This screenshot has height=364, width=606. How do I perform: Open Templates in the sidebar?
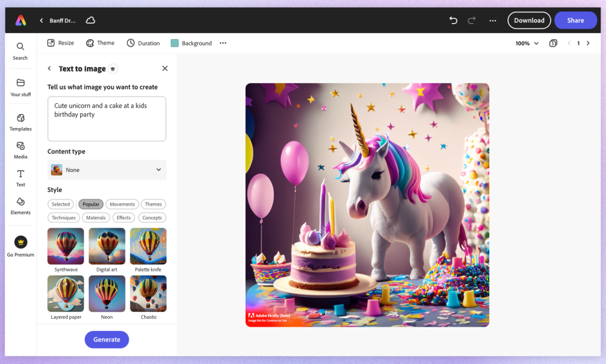coord(21,122)
